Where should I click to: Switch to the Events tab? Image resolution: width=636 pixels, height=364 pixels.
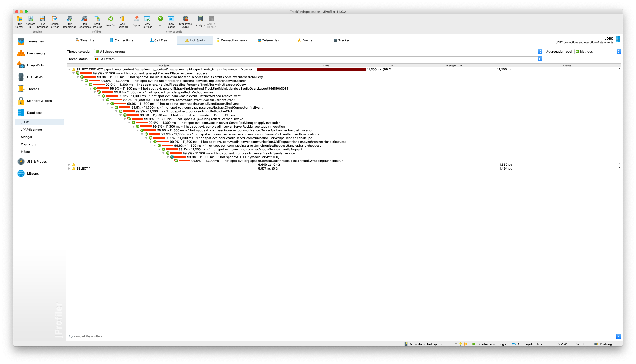305,40
